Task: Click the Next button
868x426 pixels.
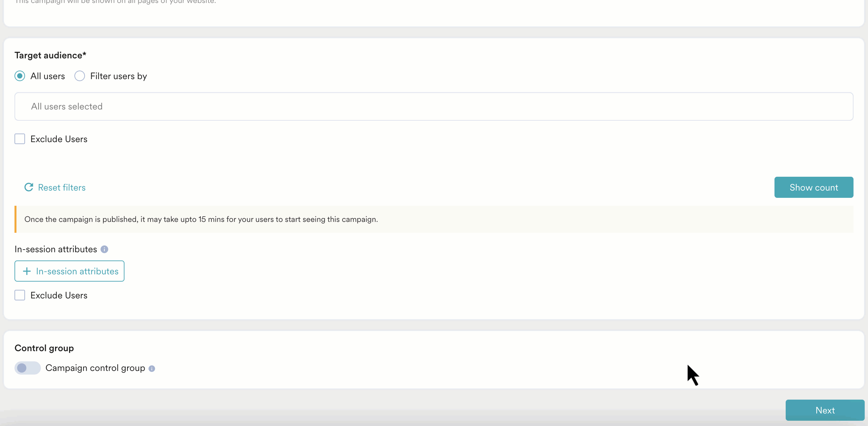Action: point(825,410)
